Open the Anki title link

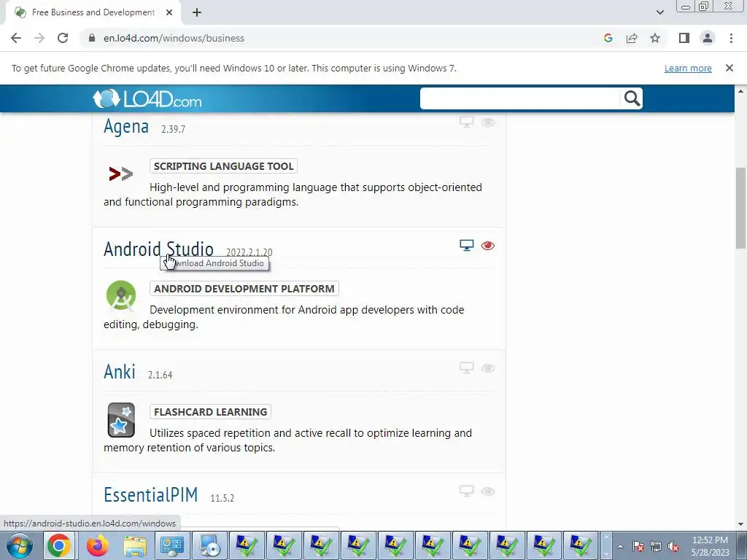click(120, 372)
